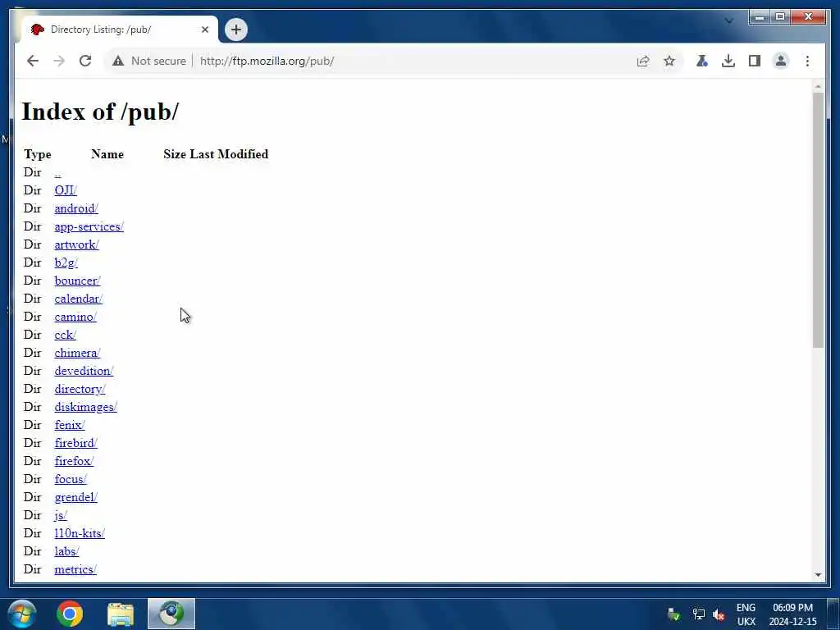
Task: Click the Last Modified column header
Action: click(x=229, y=154)
